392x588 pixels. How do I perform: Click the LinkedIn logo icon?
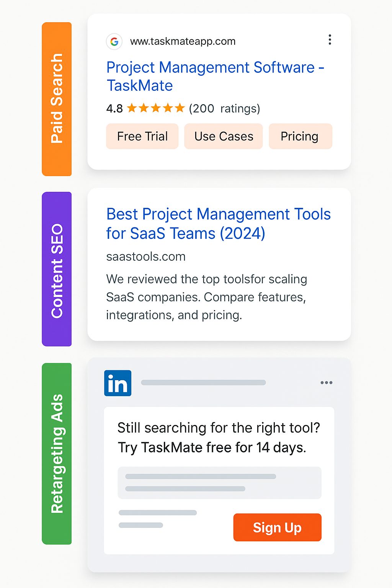[x=118, y=383]
